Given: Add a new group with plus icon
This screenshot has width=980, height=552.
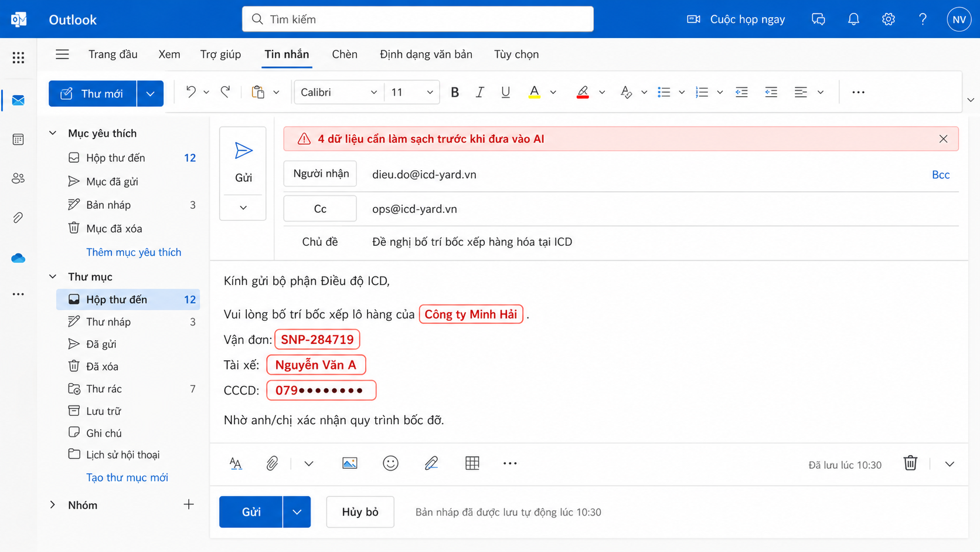Looking at the screenshot, I should (189, 504).
